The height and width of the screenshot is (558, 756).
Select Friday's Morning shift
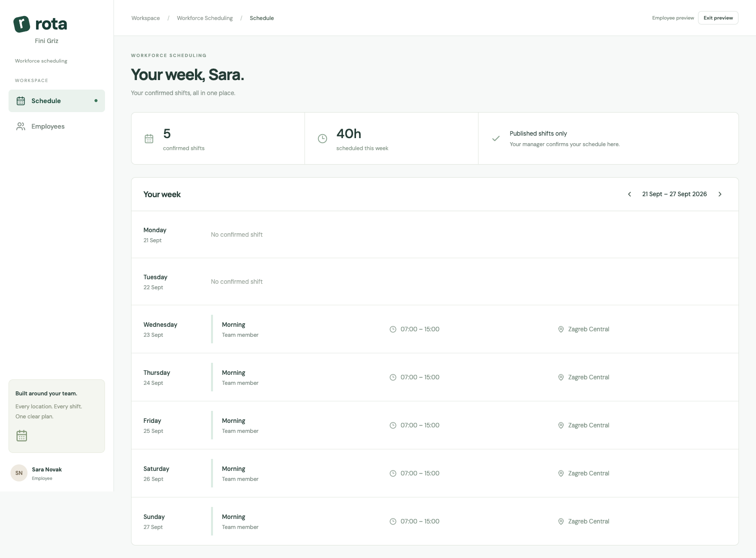[x=233, y=421]
